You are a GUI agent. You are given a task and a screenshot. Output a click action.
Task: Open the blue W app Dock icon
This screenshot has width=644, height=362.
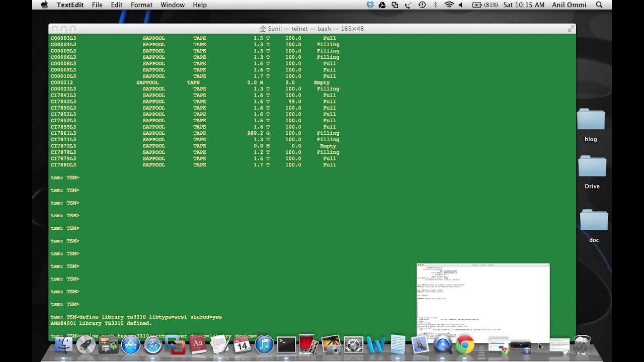375,345
